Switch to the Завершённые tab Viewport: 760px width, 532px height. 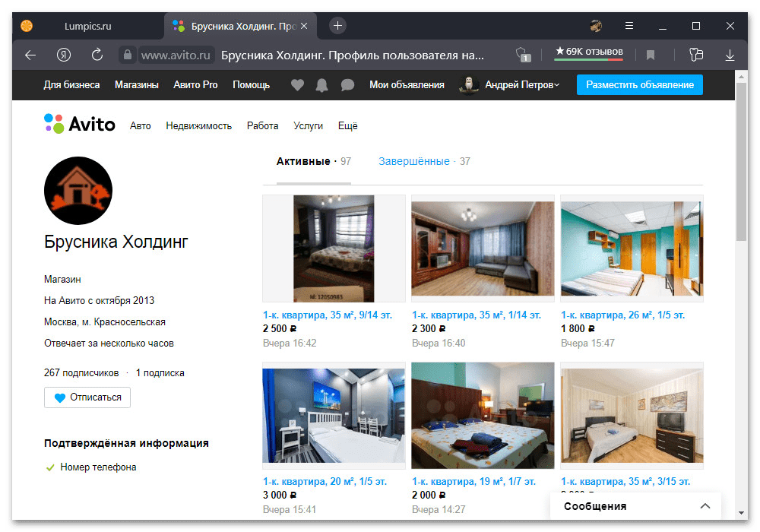point(414,161)
